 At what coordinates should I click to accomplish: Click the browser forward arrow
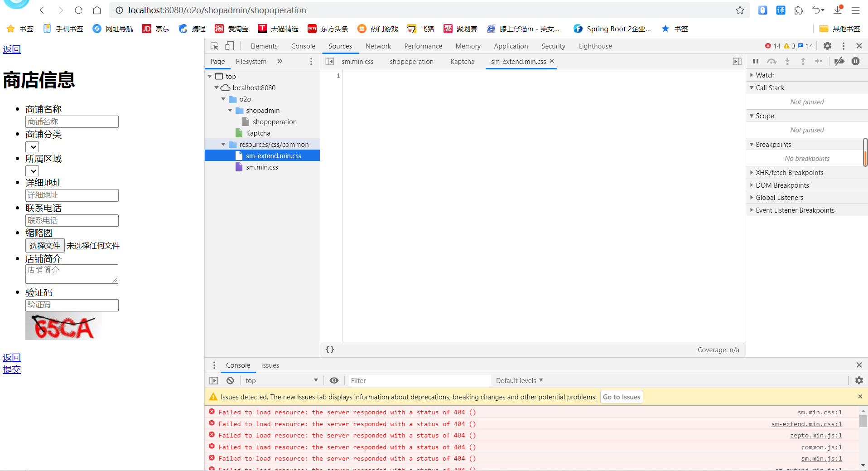[61, 10]
